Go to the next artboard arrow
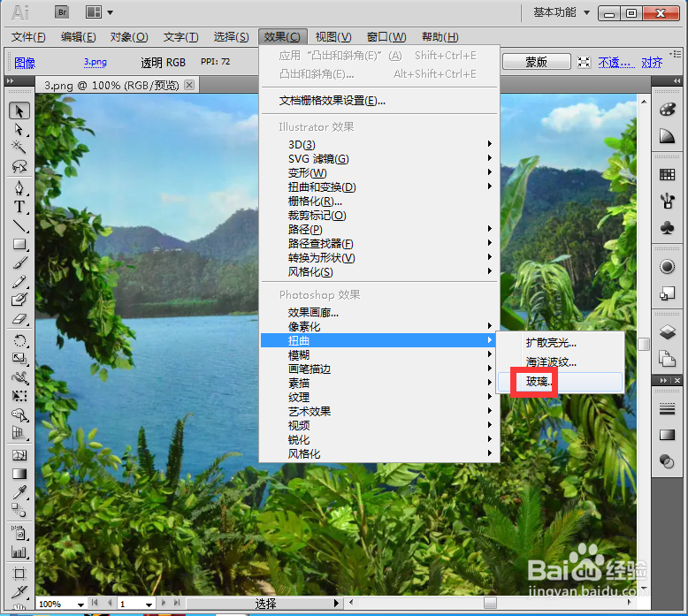Viewport: 688px width, 616px height. (x=164, y=603)
